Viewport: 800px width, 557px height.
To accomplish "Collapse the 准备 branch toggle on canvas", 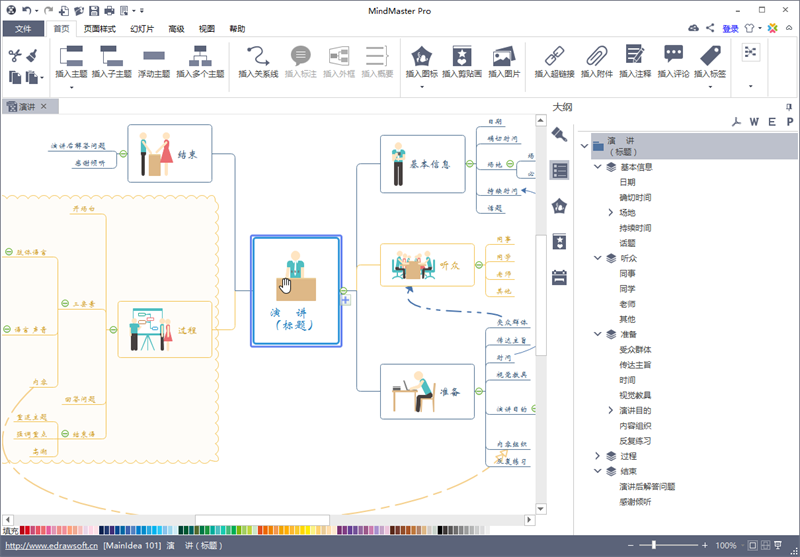I will coord(479,391).
